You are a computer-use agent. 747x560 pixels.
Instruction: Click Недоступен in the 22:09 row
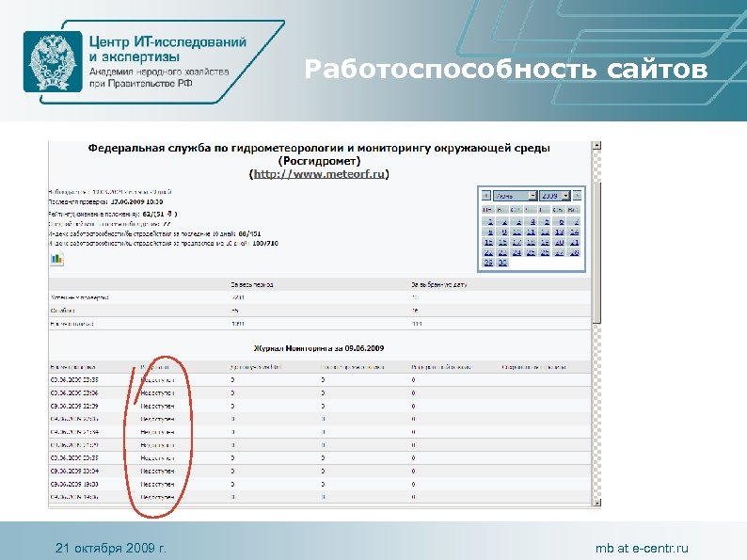[x=157, y=406]
